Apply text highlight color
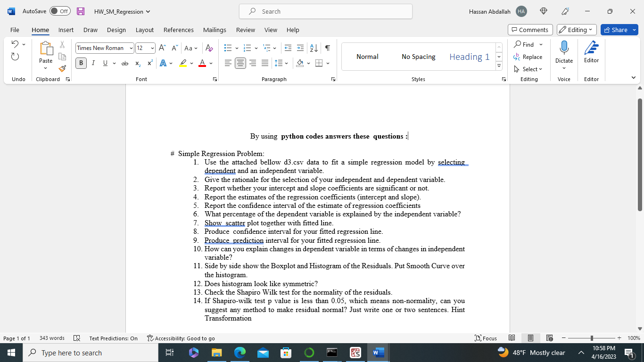644x362 pixels. point(182,63)
